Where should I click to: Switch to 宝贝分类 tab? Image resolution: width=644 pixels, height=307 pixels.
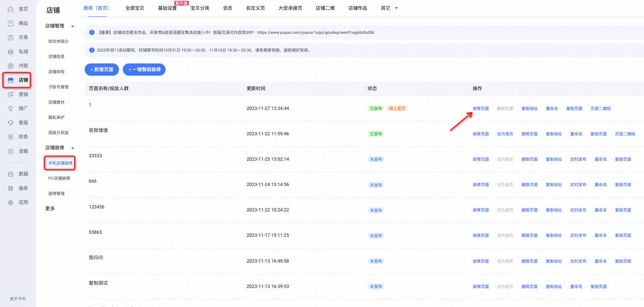pyautogui.click(x=200, y=8)
